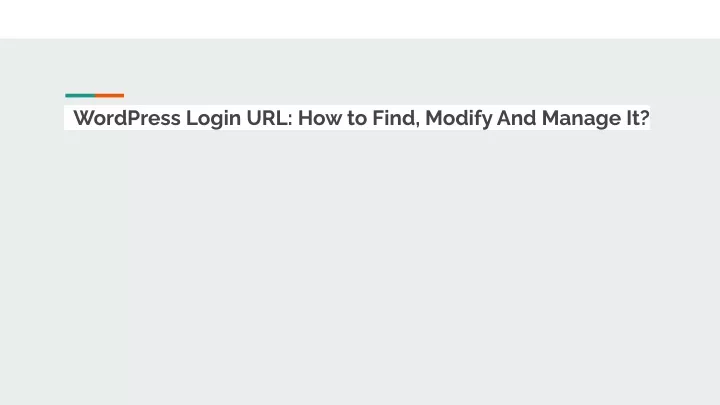Click the word 'How' in the heading

tap(320, 118)
